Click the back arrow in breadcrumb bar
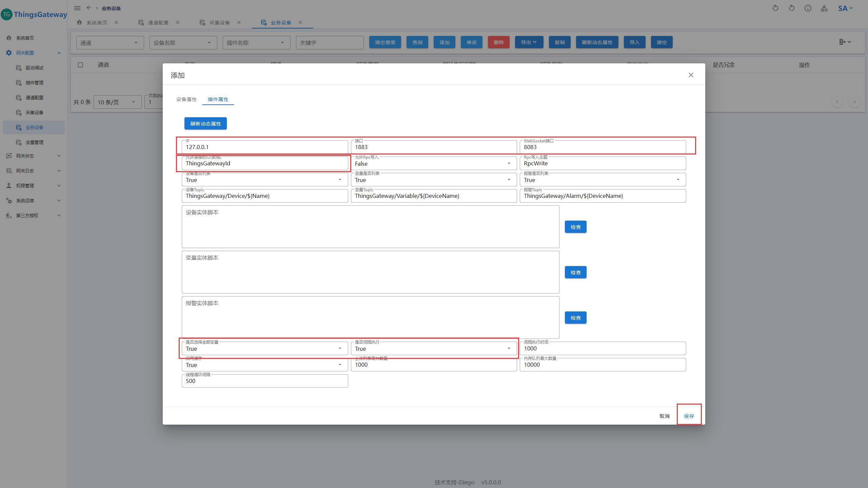The image size is (868, 488). (x=89, y=8)
